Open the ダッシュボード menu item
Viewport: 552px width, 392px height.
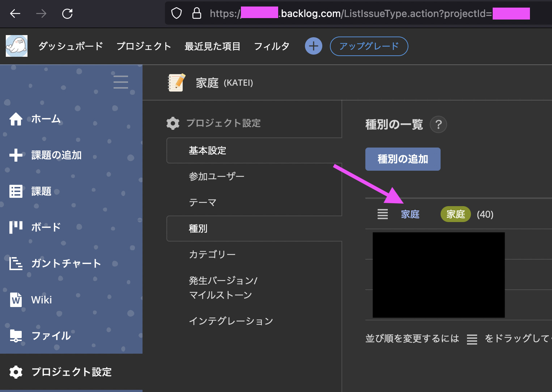(x=70, y=46)
